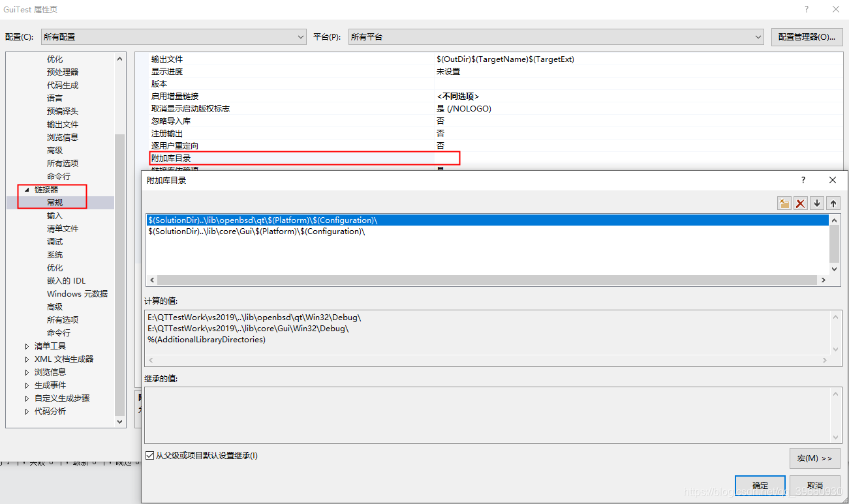Click the 配置管理器 button
Viewport: 849px width, 504px height.
coord(807,37)
